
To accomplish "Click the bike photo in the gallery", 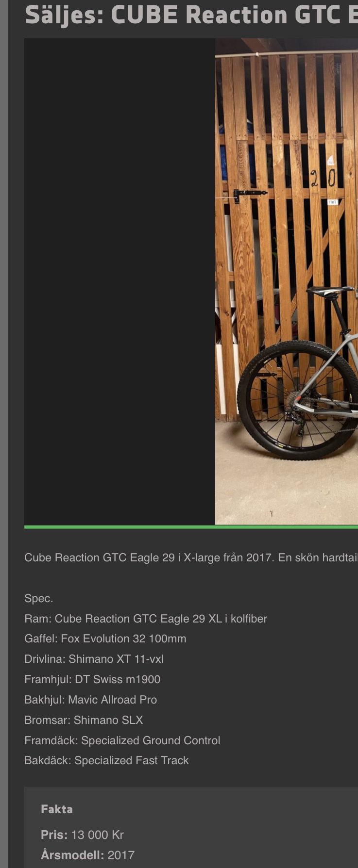I will point(287,281).
